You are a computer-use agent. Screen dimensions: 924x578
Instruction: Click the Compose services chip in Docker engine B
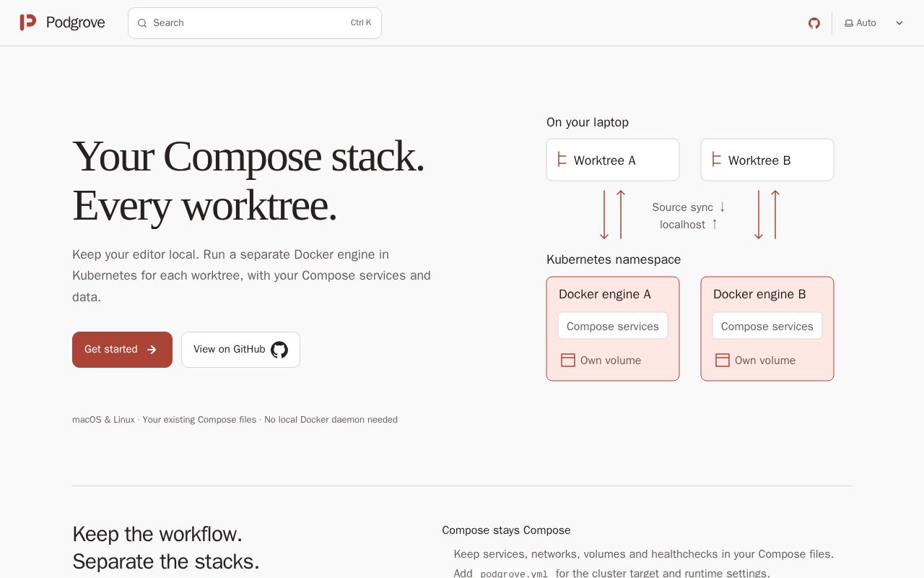pos(767,326)
